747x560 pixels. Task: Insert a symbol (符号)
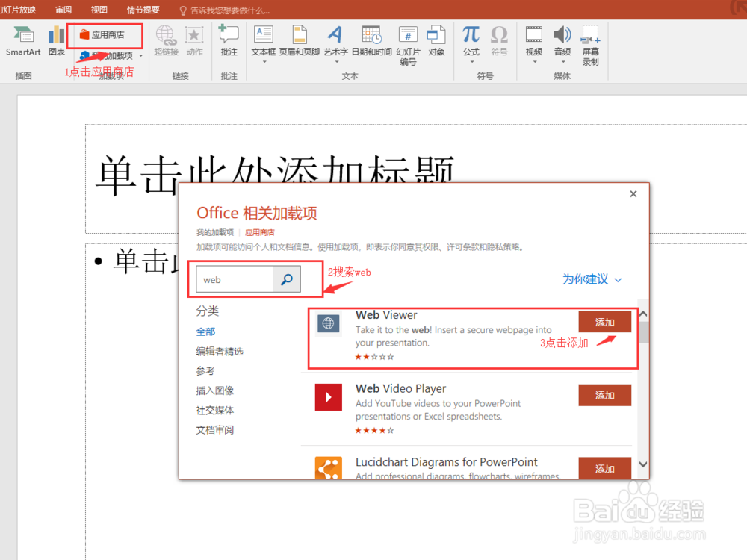(499, 41)
